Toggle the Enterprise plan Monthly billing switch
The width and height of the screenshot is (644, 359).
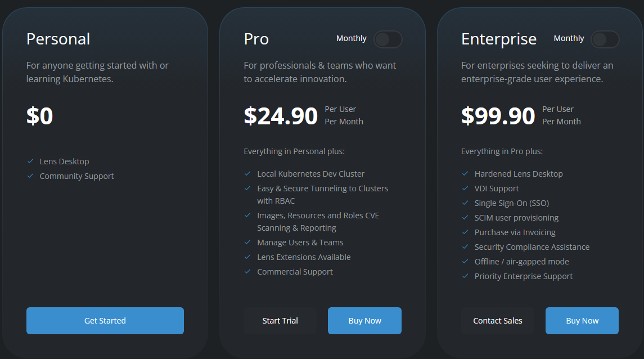click(605, 39)
